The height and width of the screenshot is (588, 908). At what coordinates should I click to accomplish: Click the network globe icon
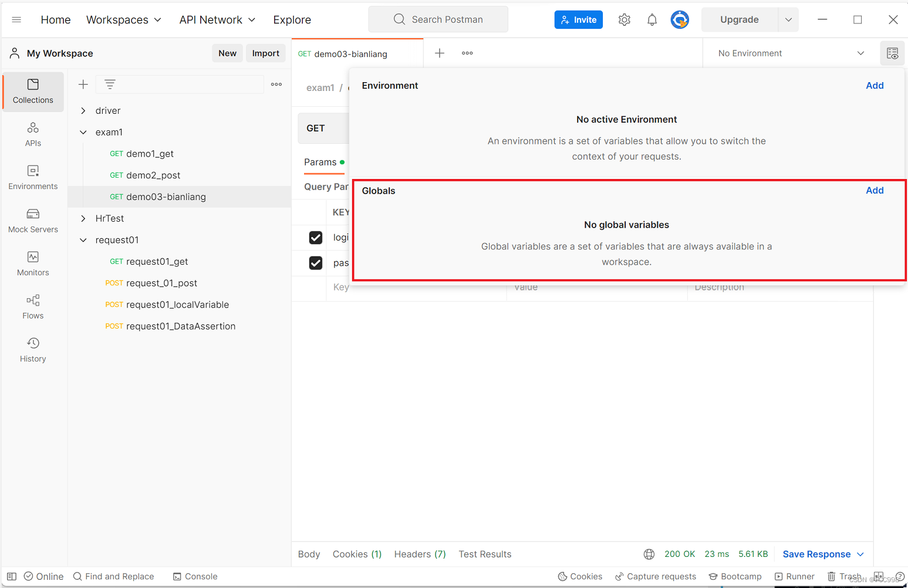tap(649, 554)
